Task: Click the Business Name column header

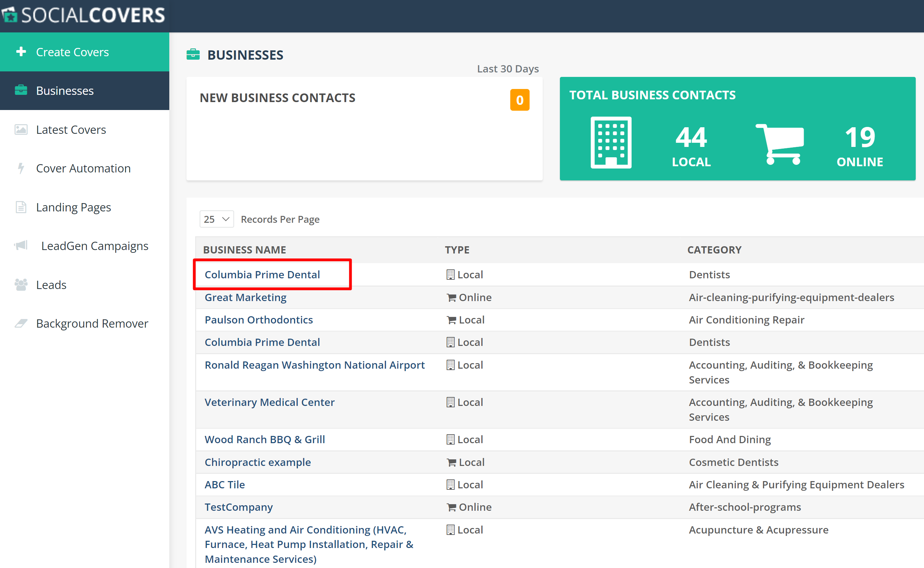Action: tap(244, 250)
